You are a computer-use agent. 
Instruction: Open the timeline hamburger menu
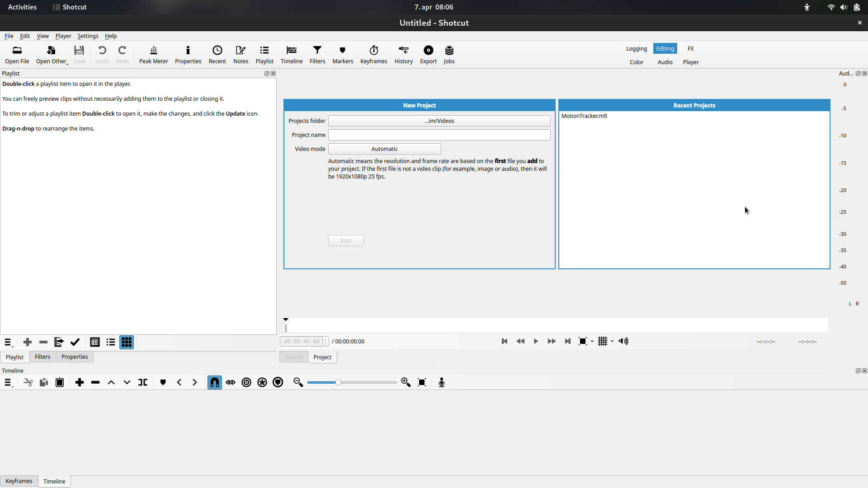coord(8,382)
